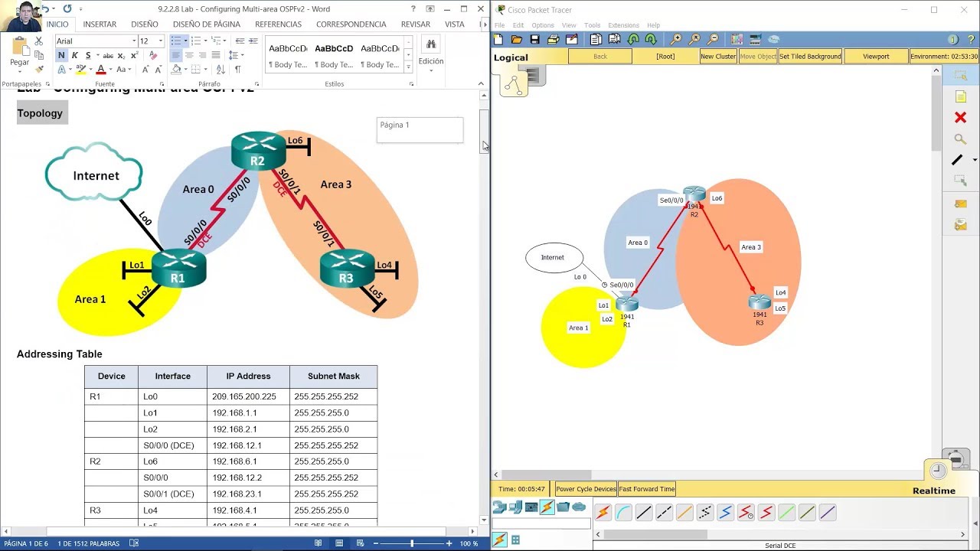The width and height of the screenshot is (980, 551).
Task: Open the Packet Tracer Options menu
Action: (543, 25)
